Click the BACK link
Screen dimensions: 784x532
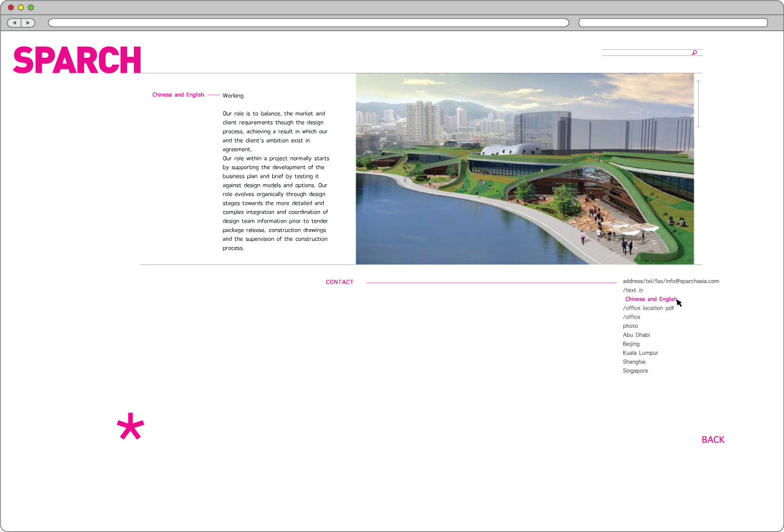click(x=712, y=440)
